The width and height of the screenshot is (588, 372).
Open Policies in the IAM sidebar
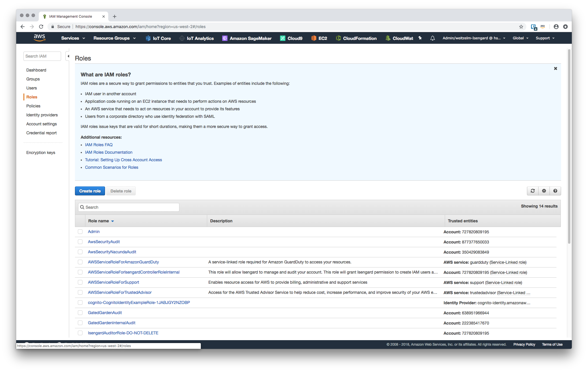(33, 106)
